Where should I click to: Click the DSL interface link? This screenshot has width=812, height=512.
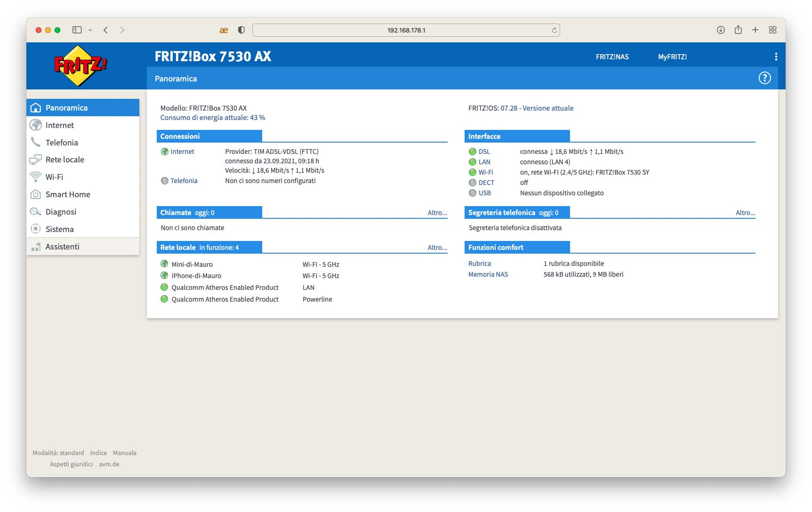pos(484,152)
